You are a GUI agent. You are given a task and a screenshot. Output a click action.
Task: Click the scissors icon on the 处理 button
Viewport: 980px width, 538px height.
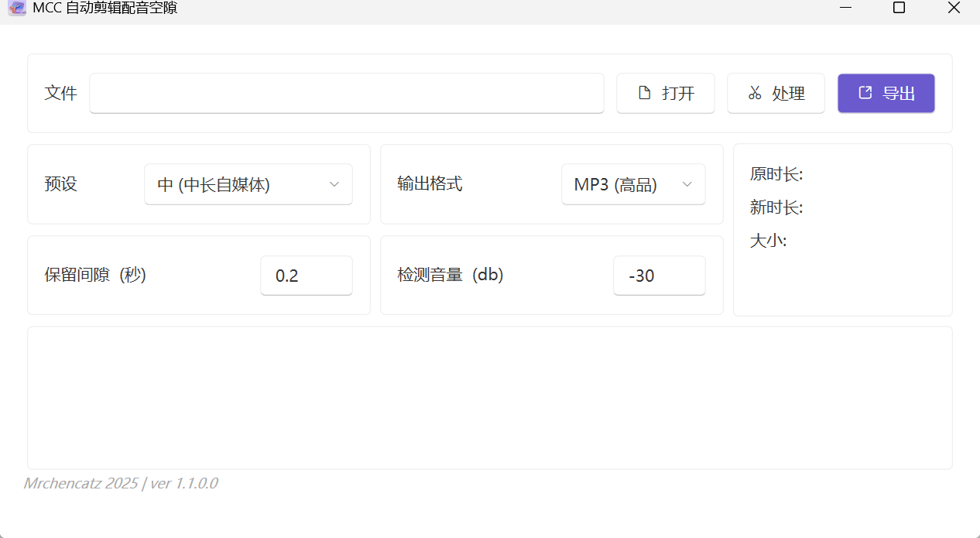755,94
